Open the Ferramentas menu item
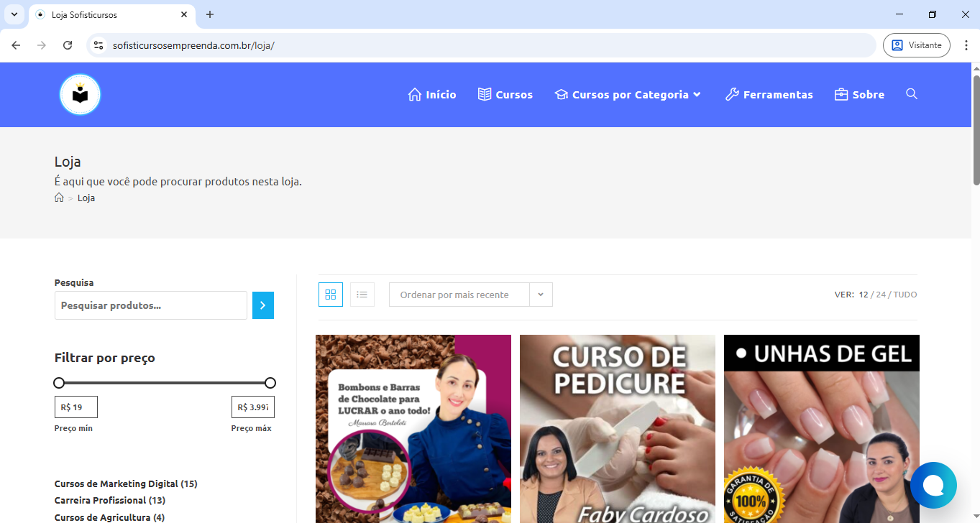This screenshot has width=980, height=523. click(x=769, y=95)
